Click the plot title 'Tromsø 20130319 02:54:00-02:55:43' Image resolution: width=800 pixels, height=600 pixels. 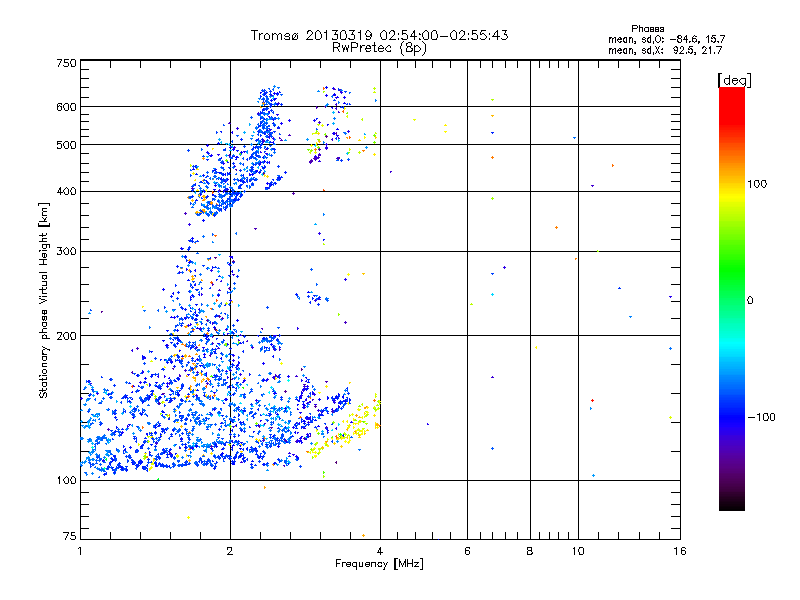379,35
